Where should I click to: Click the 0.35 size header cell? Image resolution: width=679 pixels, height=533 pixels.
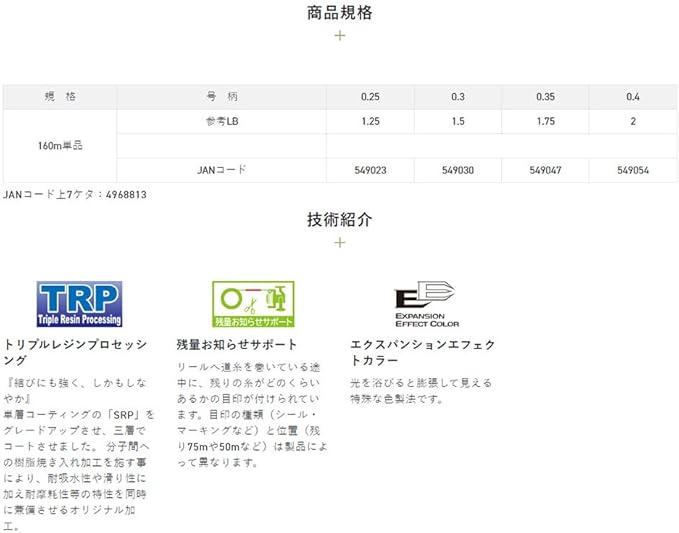[545, 97]
